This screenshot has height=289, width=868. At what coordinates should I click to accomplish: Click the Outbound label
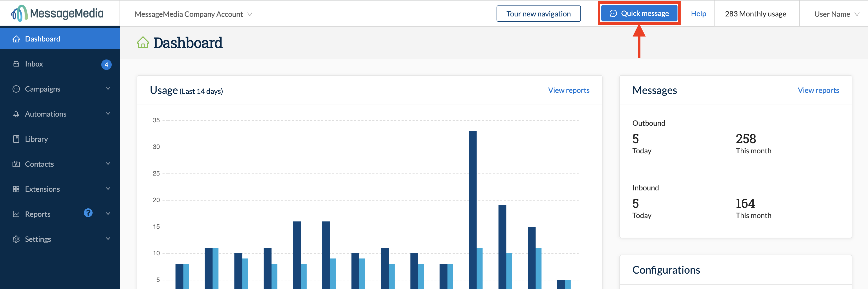coord(649,123)
